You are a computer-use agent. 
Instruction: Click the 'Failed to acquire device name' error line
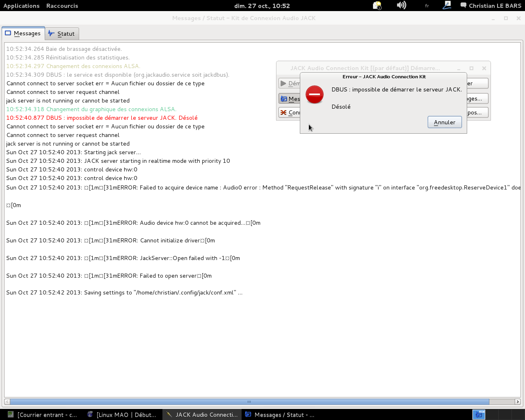263,187
